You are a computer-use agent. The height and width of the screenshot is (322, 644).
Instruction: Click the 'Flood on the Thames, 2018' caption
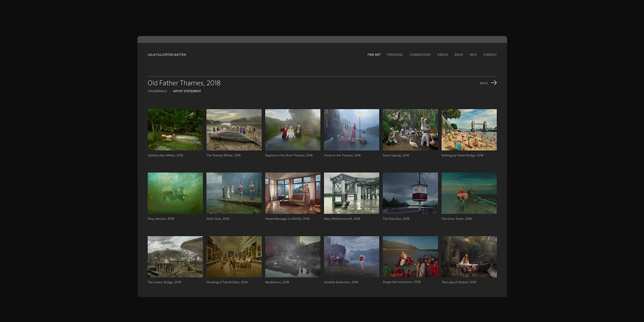pyautogui.click(x=342, y=155)
